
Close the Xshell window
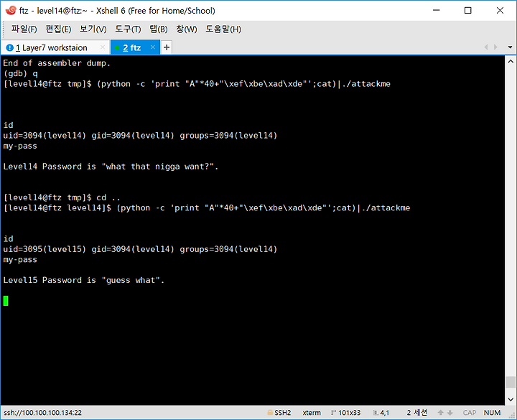(500, 11)
